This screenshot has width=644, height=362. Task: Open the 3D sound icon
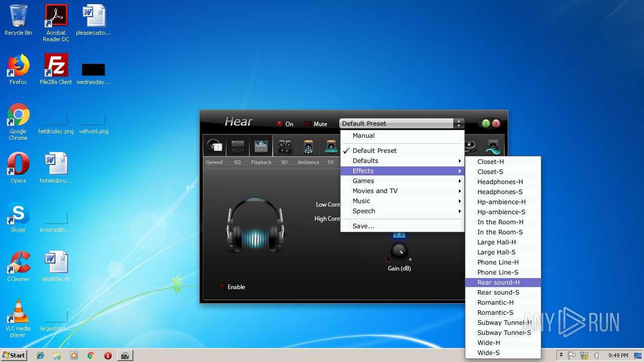285,146
